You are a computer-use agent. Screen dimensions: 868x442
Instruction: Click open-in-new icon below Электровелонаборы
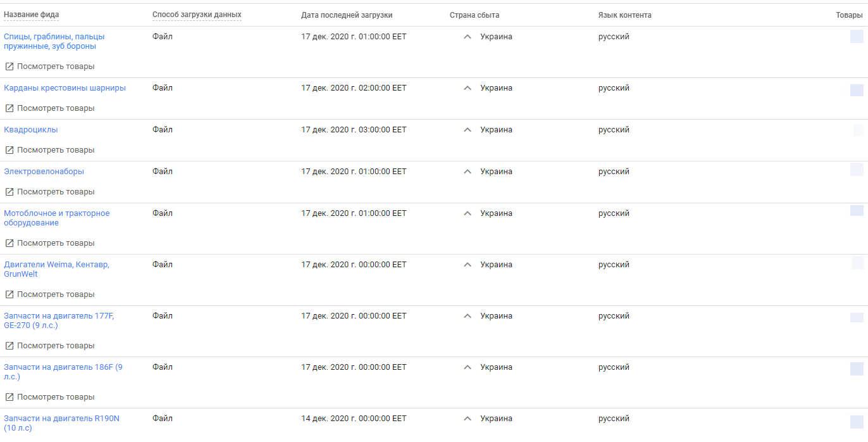9,192
